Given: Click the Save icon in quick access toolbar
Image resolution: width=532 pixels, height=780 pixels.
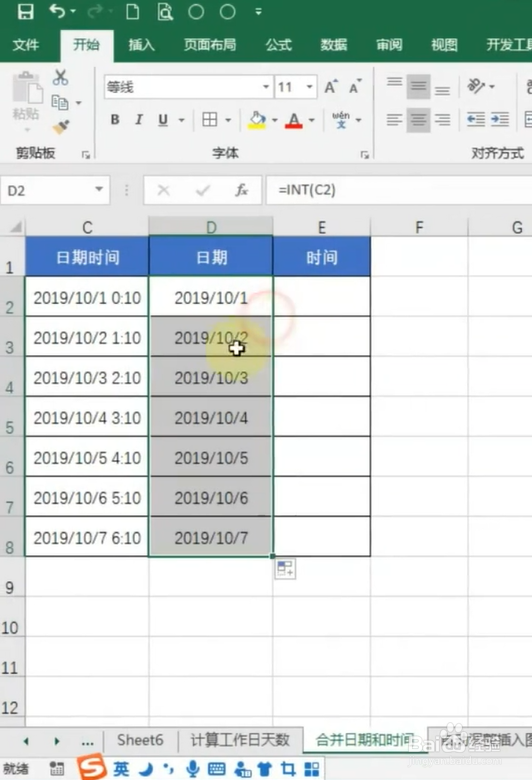Looking at the screenshot, I should [x=26, y=11].
